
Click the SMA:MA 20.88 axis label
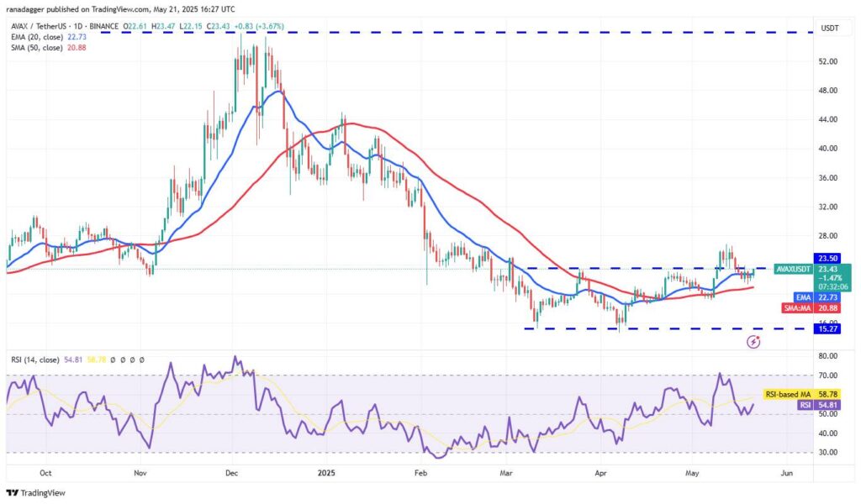(x=811, y=308)
